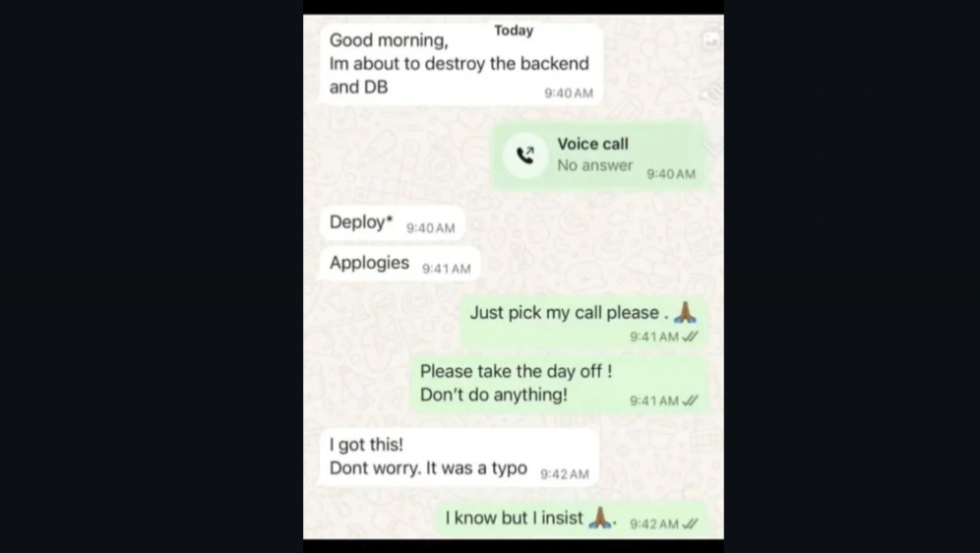Click read ticks on 'I know but I insist' message
This screenshot has width=980, height=553.
[x=690, y=523]
